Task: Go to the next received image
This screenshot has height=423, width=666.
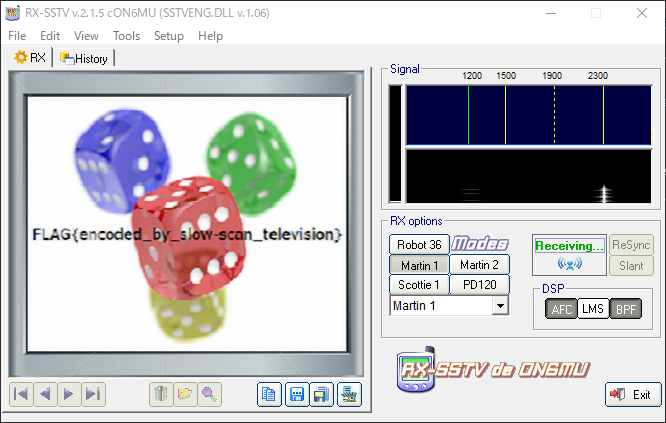Action: [69, 394]
